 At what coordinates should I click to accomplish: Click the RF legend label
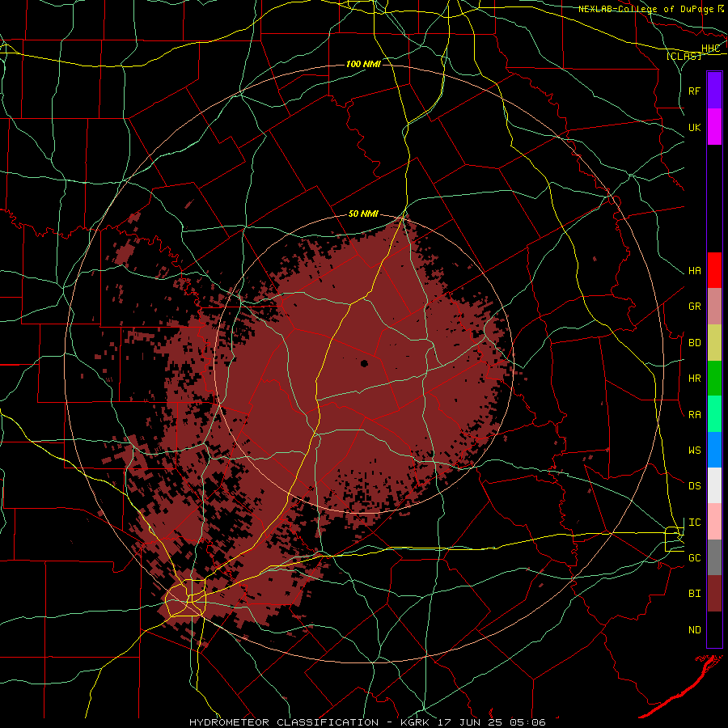(694, 91)
